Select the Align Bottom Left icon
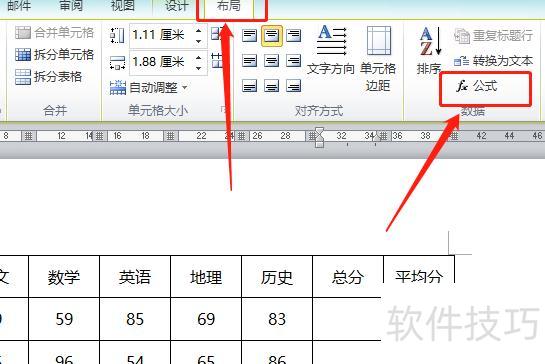Viewport: 545px width, 364px height. [x=250, y=86]
